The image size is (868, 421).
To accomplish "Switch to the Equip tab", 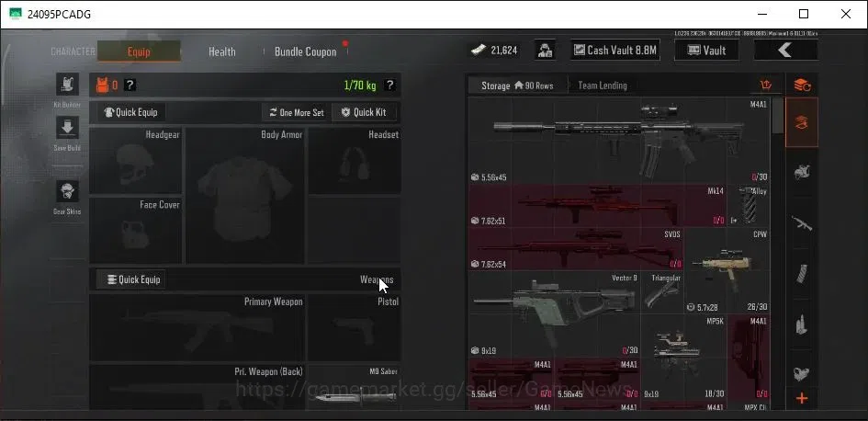I will tap(139, 51).
